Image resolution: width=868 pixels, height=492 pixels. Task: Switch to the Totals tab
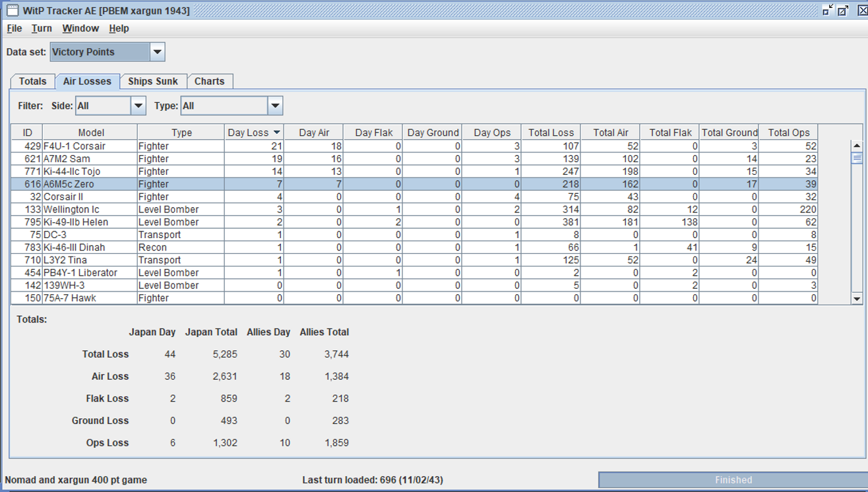point(32,81)
